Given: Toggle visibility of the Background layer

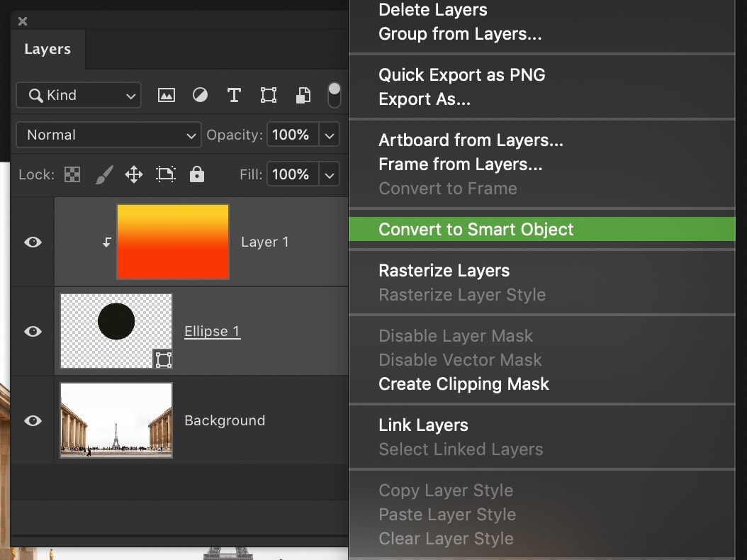Looking at the screenshot, I should [x=32, y=420].
